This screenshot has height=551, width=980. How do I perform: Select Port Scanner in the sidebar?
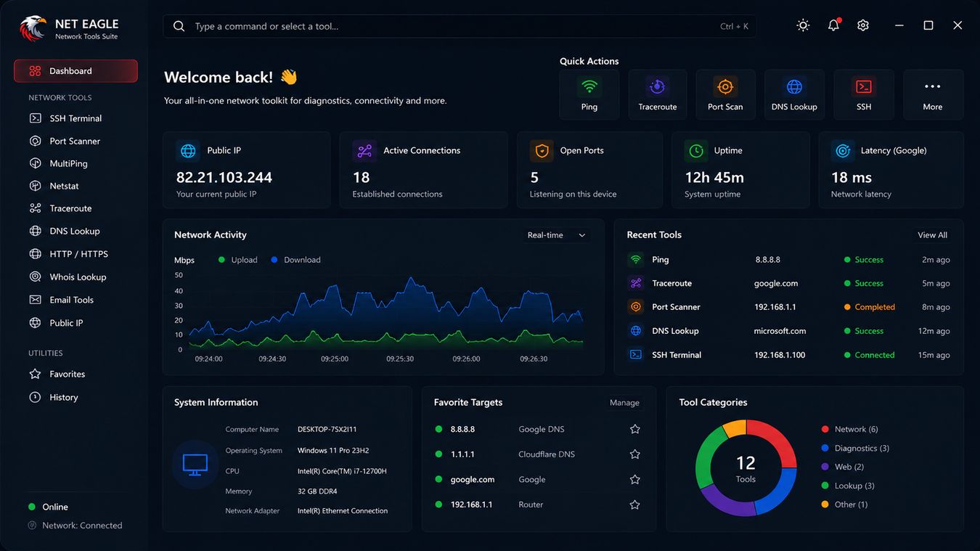point(75,141)
